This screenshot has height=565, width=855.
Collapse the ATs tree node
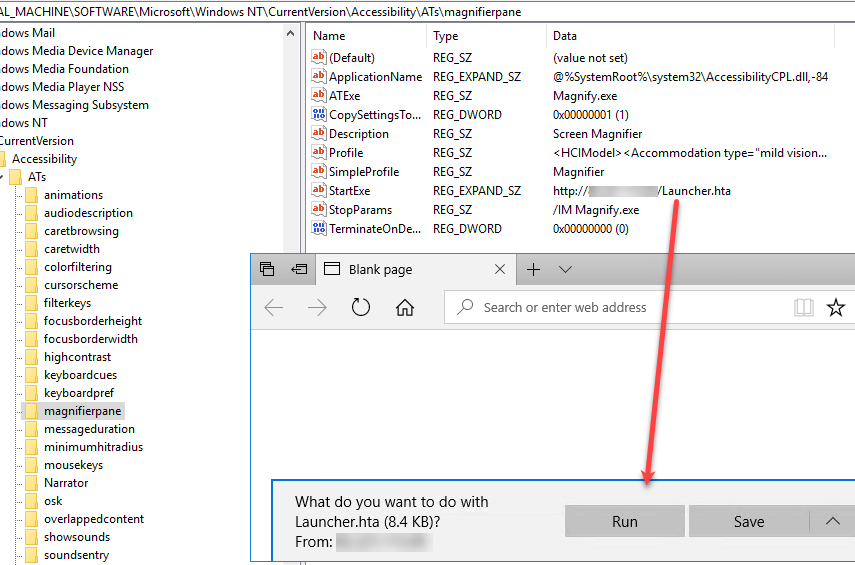click(3, 177)
